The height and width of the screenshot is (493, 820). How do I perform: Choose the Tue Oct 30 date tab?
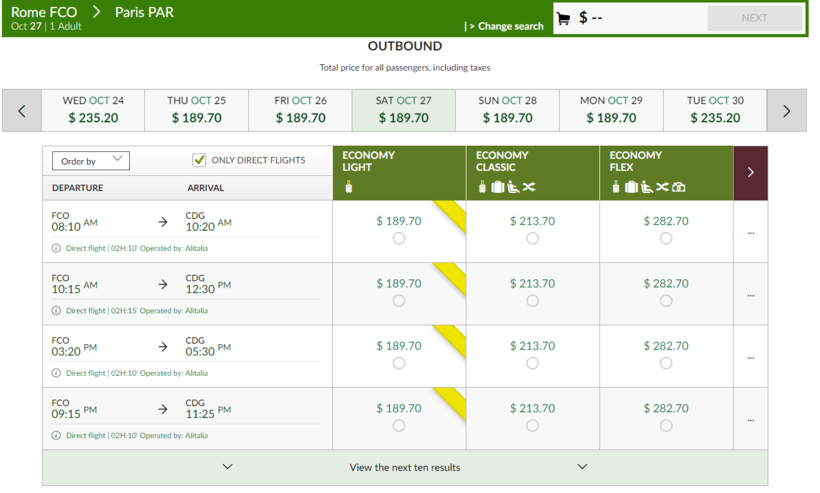[x=715, y=110]
